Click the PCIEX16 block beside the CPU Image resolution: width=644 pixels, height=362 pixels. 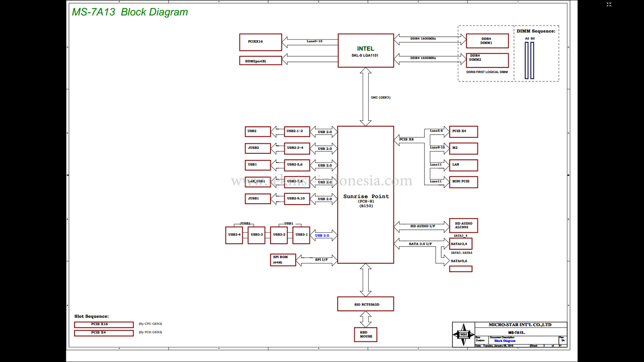click(261, 42)
